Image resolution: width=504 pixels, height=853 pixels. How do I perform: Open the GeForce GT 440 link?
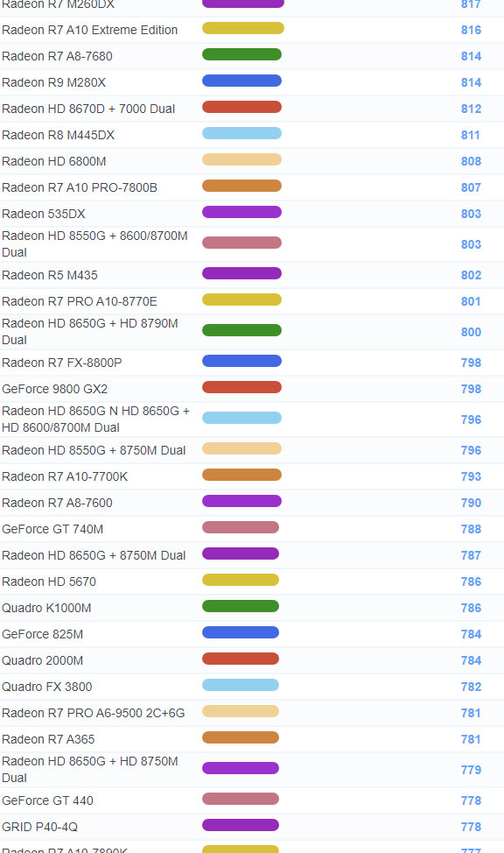(47, 800)
